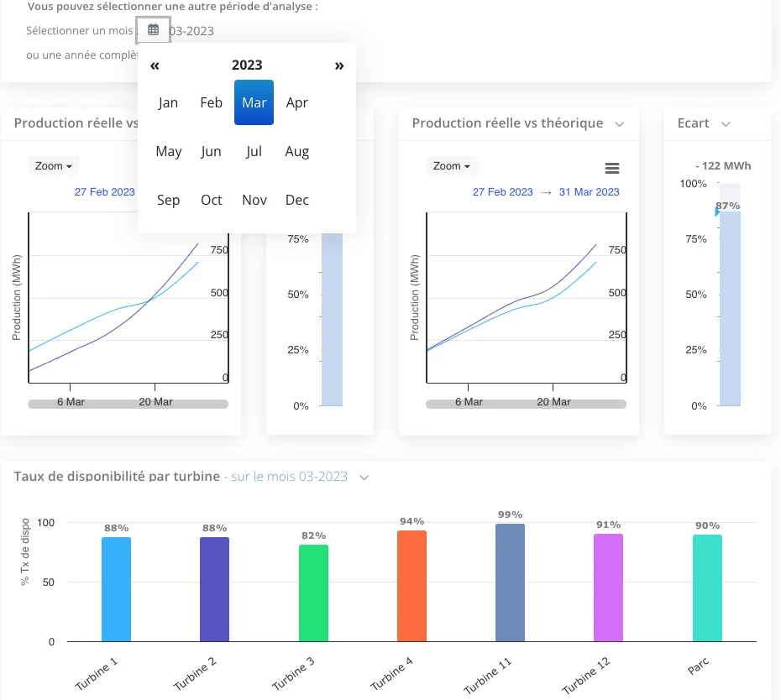
Task: Select Jan in the month picker
Action: [168, 102]
